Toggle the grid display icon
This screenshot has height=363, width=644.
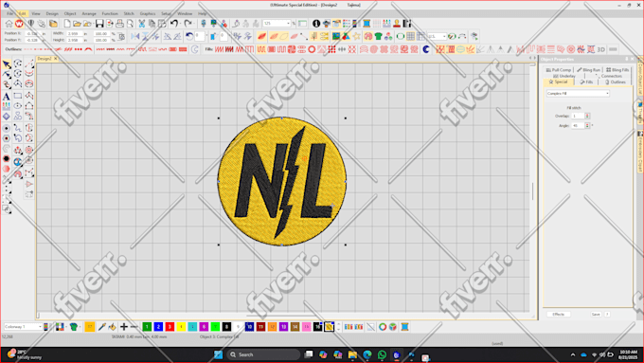pos(410,37)
